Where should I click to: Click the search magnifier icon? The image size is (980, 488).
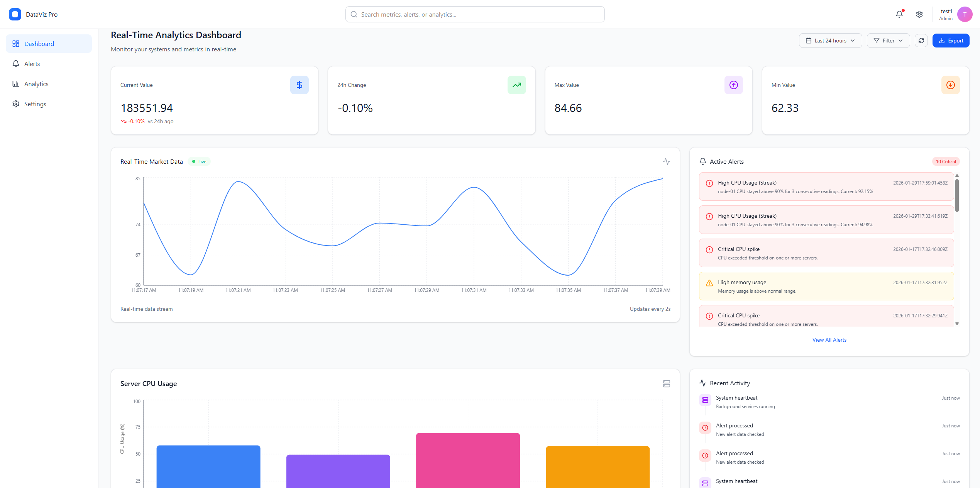(354, 14)
